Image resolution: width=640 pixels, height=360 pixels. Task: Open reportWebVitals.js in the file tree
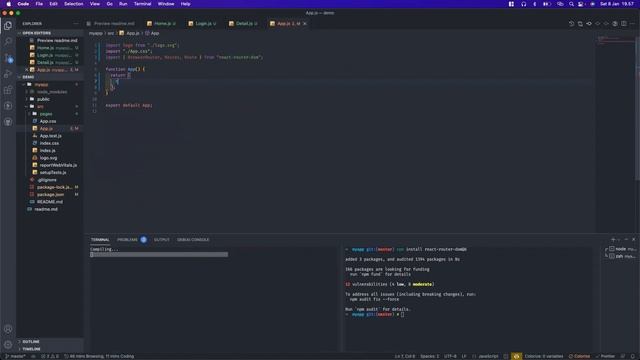point(58,165)
